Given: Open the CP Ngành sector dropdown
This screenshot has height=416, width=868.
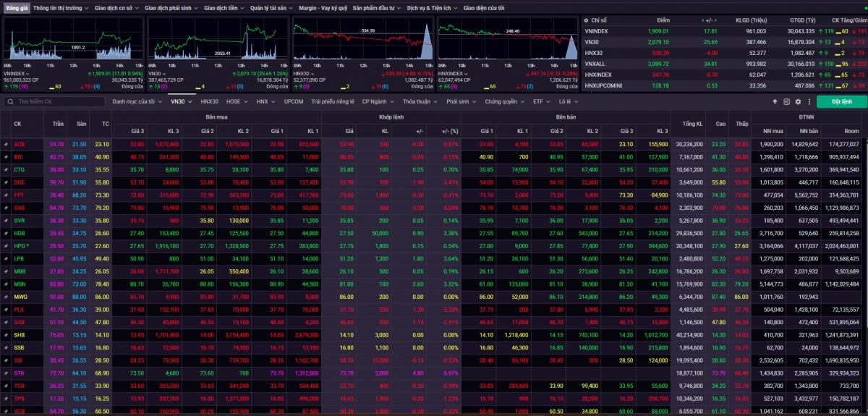Looking at the screenshot, I should [378, 102].
